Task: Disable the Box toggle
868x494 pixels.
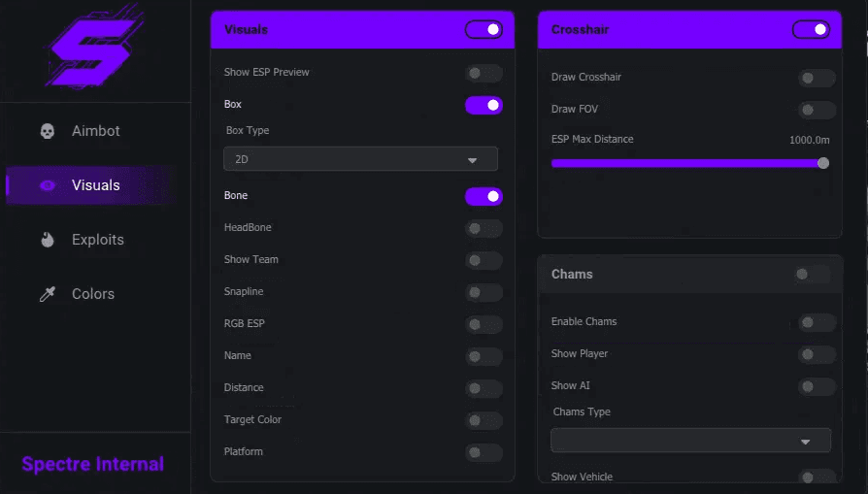Action: 484,105
